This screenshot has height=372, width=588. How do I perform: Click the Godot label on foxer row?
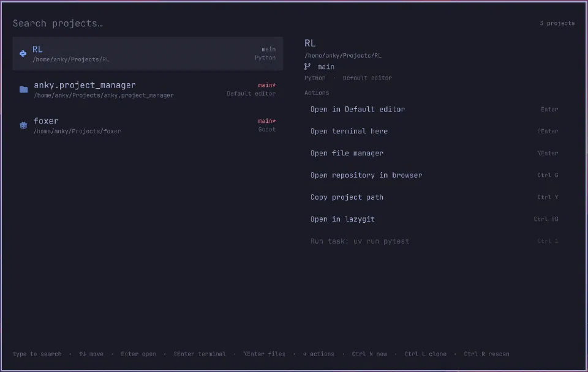tap(266, 130)
